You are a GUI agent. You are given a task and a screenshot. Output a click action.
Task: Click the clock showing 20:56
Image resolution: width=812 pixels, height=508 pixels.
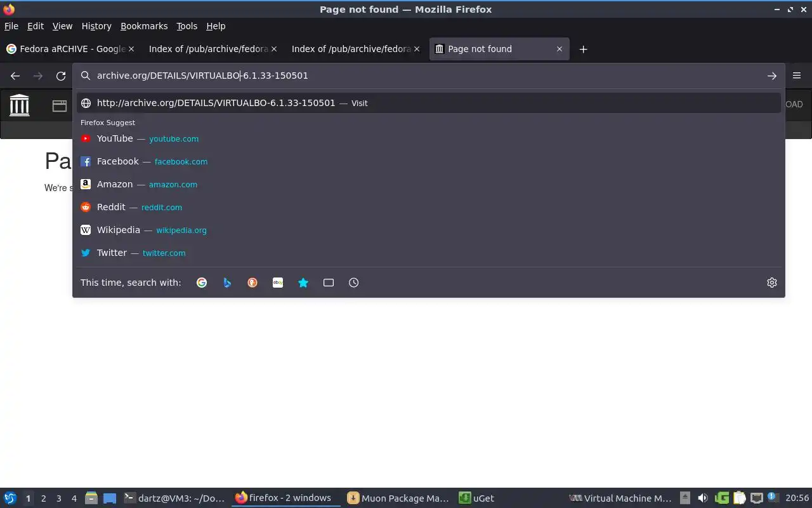tap(797, 498)
